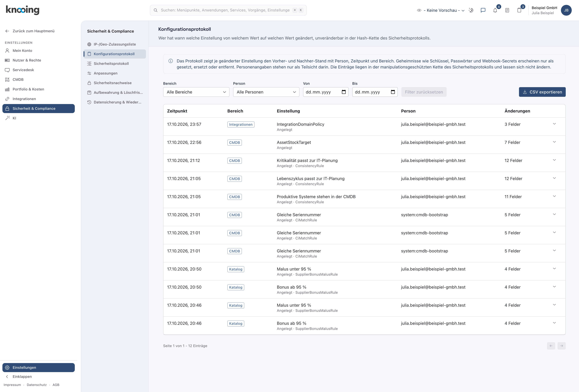The height and width of the screenshot is (392, 579).
Task: Open Portfolio & Kosten settings
Action: tap(38, 89)
